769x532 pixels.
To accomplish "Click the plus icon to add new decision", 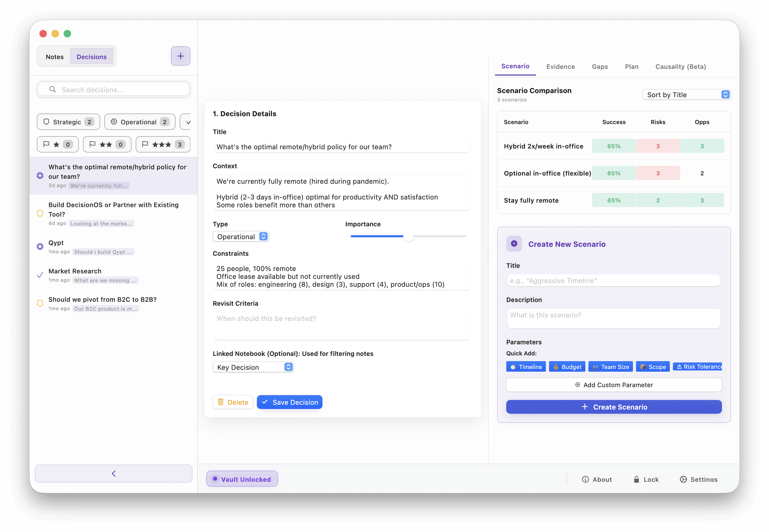I will point(180,56).
